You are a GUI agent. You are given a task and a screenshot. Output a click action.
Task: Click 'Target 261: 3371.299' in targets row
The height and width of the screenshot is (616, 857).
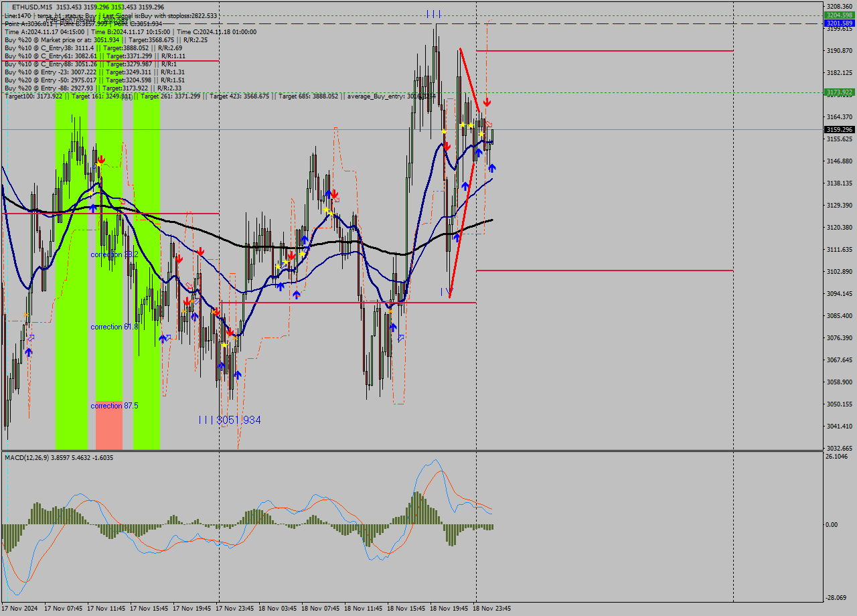(170, 96)
